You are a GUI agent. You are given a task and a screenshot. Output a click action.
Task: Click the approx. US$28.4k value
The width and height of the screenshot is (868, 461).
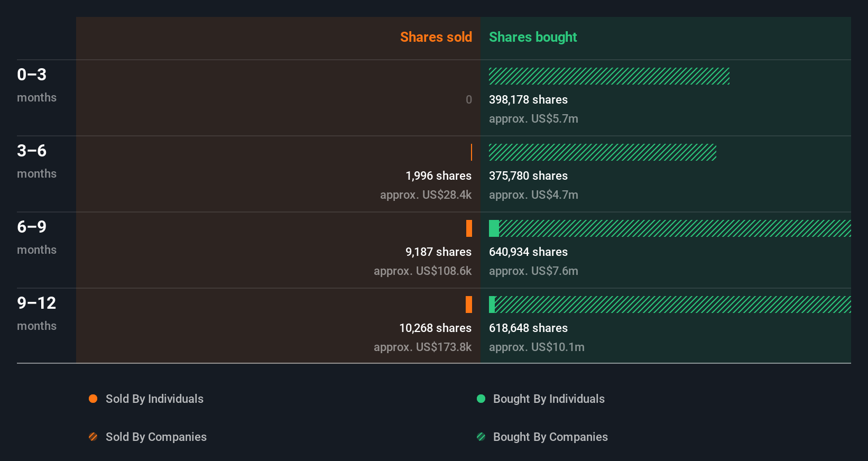pyautogui.click(x=426, y=195)
